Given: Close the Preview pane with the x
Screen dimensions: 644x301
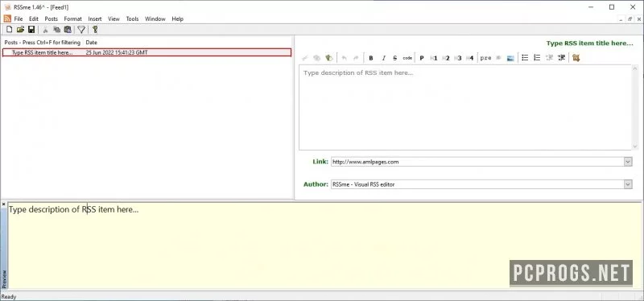Looking at the screenshot, I should (x=4, y=204).
